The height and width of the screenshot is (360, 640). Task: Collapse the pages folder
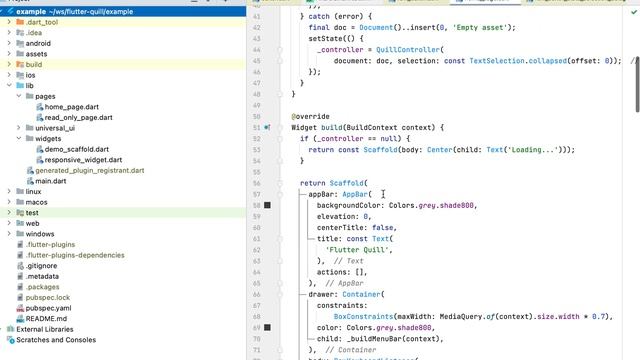[x=19, y=96]
